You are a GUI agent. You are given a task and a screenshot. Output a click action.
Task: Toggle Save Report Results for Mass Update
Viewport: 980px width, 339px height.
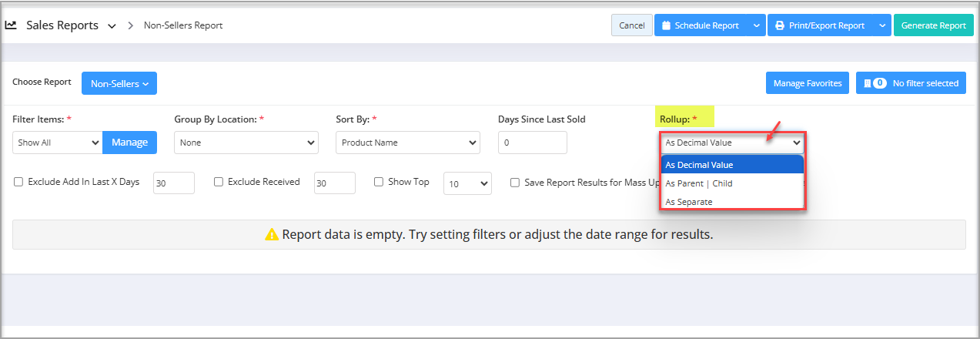tap(515, 183)
